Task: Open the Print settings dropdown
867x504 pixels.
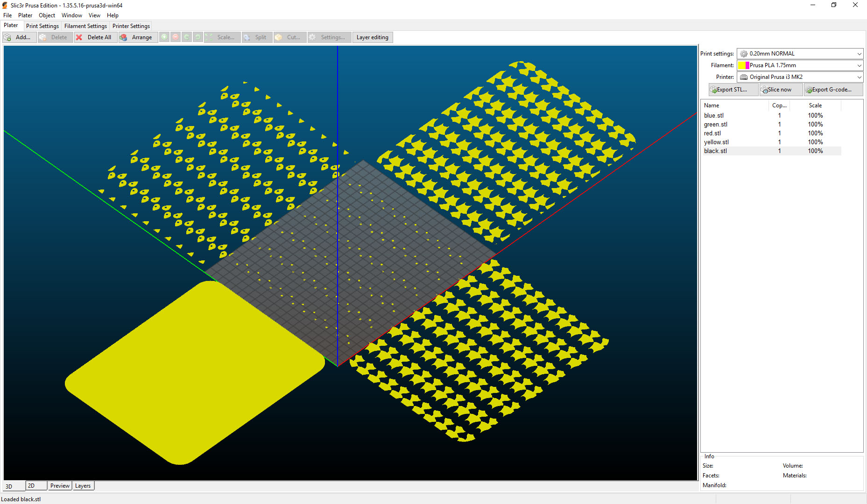Action: click(x=859, y=53)
